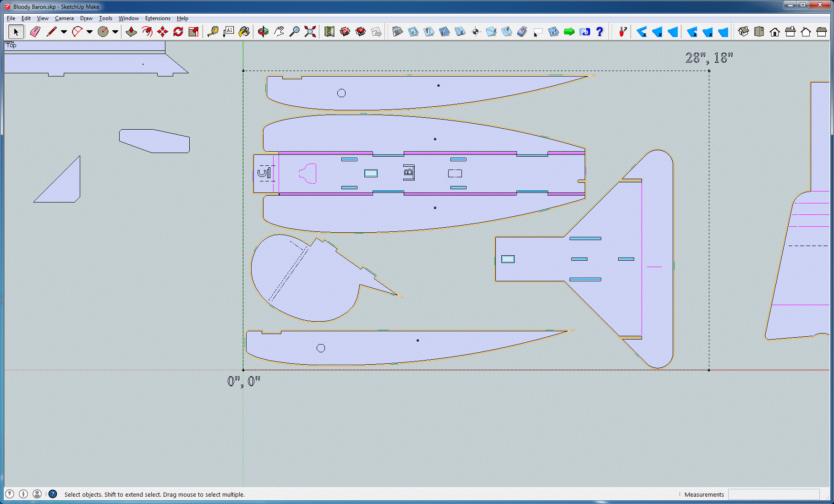Select the Pan hand tool
834x504 pixels.
click(279, 32)
